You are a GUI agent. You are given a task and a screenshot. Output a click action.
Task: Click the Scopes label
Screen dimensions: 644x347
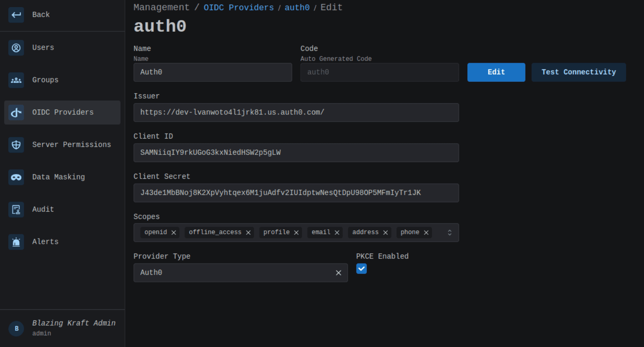click(x=146, y=217)
